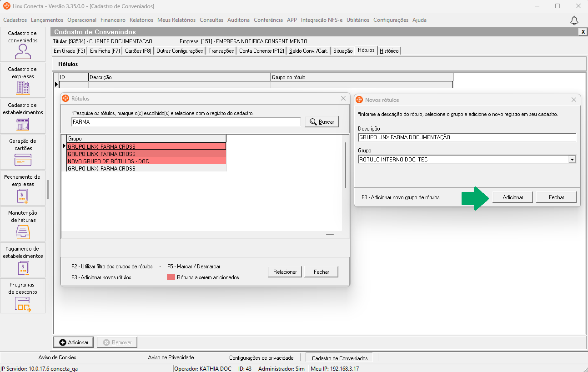Click the Grupo column header in Rótulos dialog
This screenshot has width=588, height=372.
coord(146,138)
